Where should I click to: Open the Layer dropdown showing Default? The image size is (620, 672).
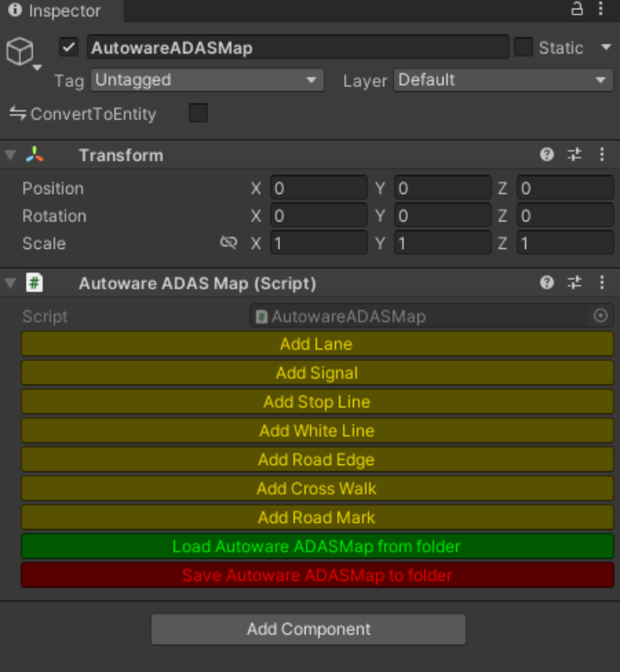tap(503, 80)
